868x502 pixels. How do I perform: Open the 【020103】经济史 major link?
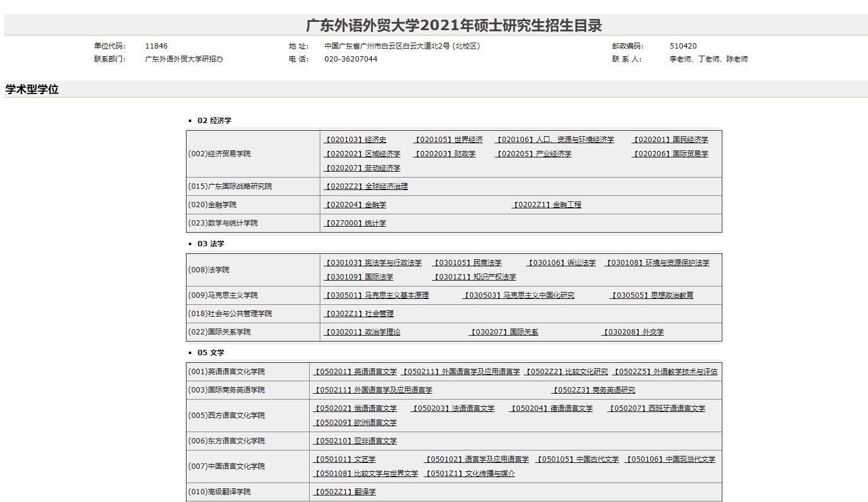click(355, 140)
